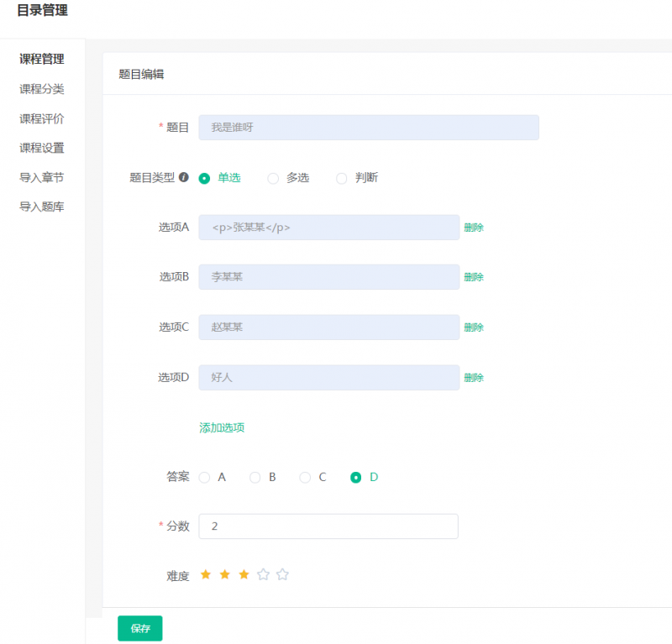Open 导入题库 from the sidebar
The width and height of the screenshot is (672, 644).
[42, 207]
